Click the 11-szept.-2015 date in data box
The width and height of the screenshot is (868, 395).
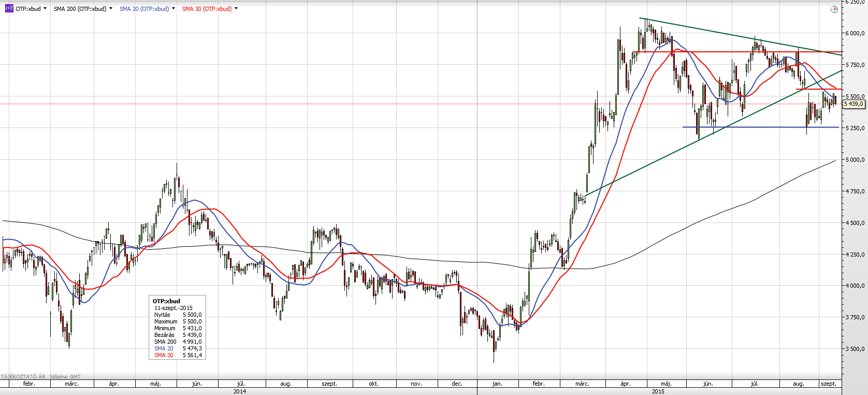(x=173, y=308)
